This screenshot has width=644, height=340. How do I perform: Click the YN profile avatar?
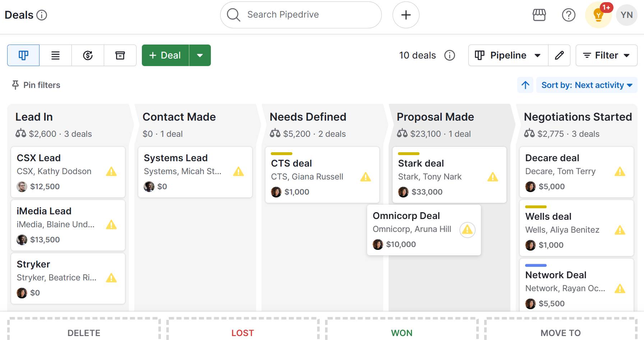pyautogui.click(x=626, y=15)
